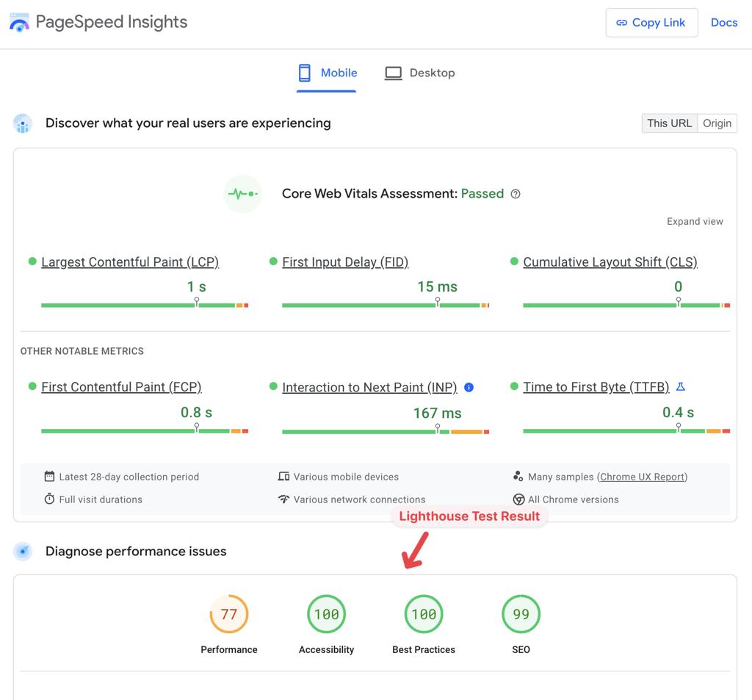Viewport: 752px width, 700px height.
Task: Click the Diagnose performance issues lighthouse icon
Action: [23, 552]
